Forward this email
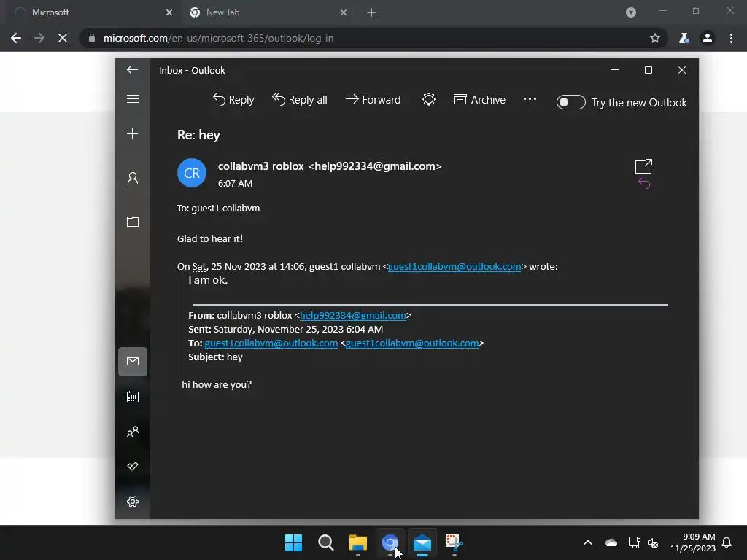This screenshot has width=747, height=560. pyautogui.click(x=373, y=99)
